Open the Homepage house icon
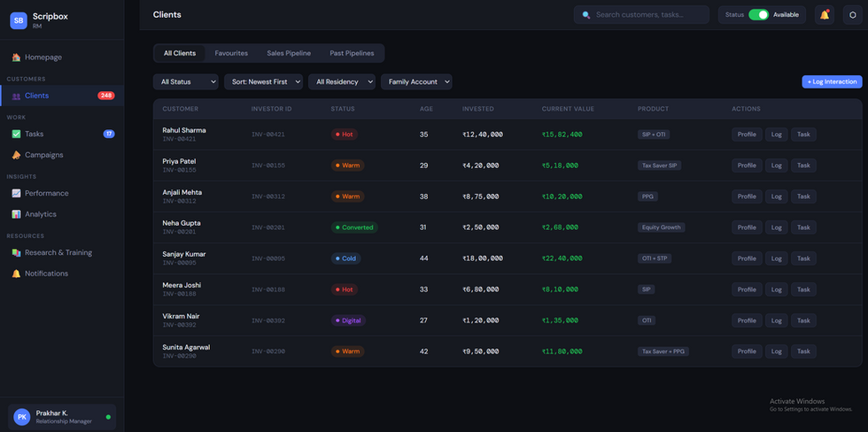868x432 pixels. [16, 58]
